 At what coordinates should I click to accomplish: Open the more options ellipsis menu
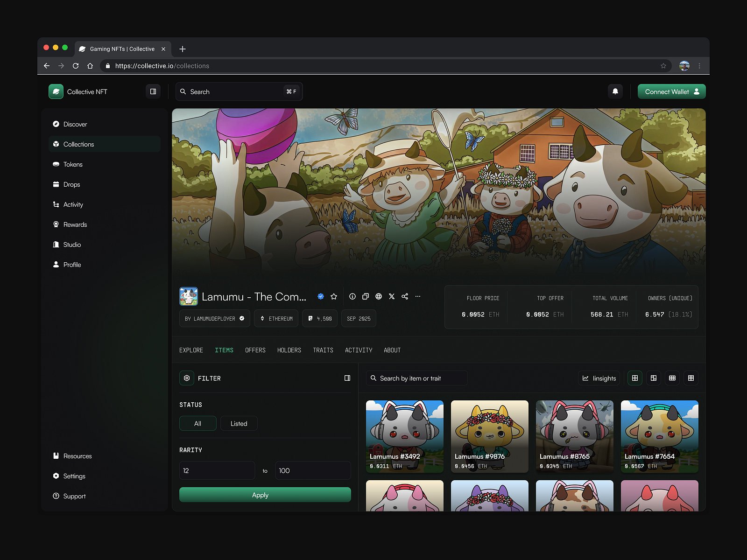point(417,296)
